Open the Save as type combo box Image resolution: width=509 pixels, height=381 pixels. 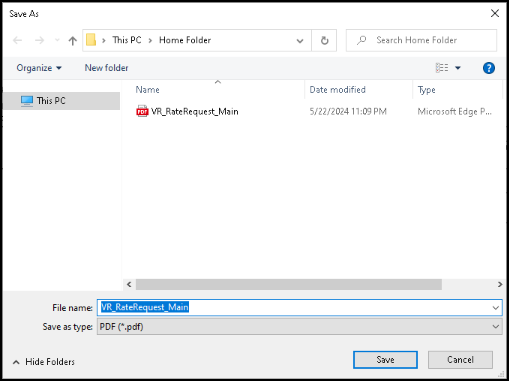pyautogui.click(x=299, y=327)
